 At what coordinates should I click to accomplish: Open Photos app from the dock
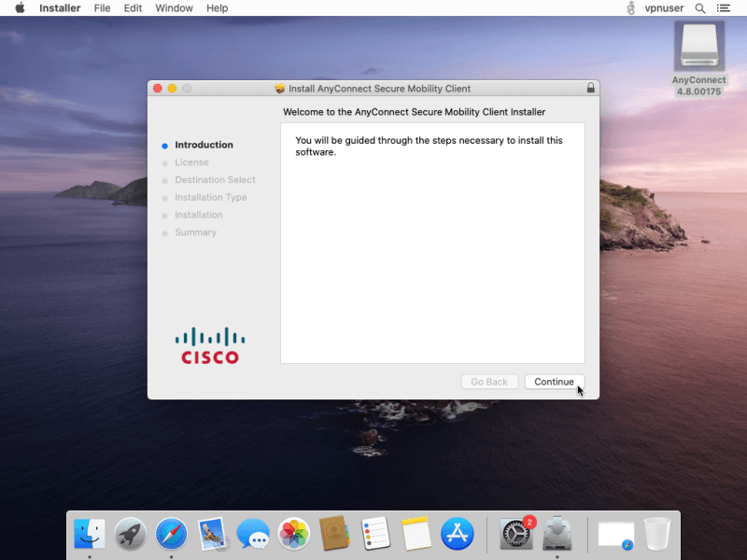[x=294, y=534]
